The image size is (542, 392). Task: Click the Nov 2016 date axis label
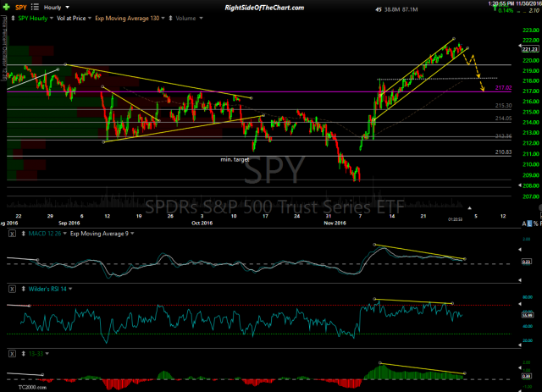coord(335,223)
